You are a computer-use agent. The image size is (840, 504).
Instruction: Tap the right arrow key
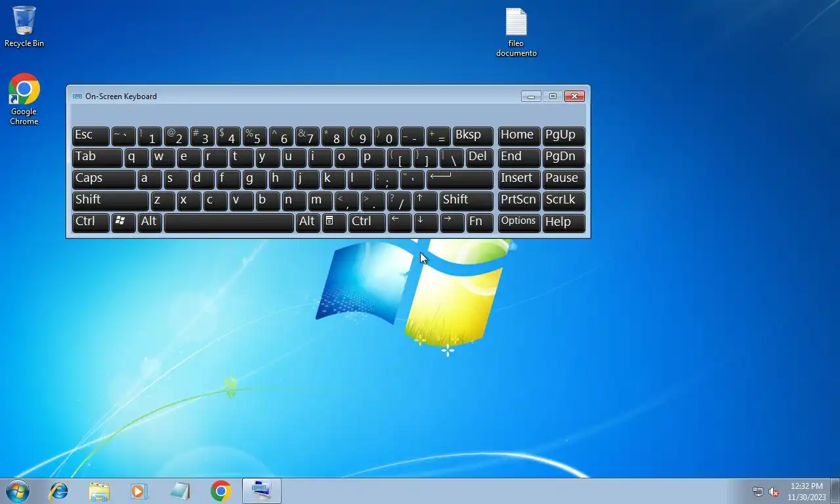click(452, 222)
